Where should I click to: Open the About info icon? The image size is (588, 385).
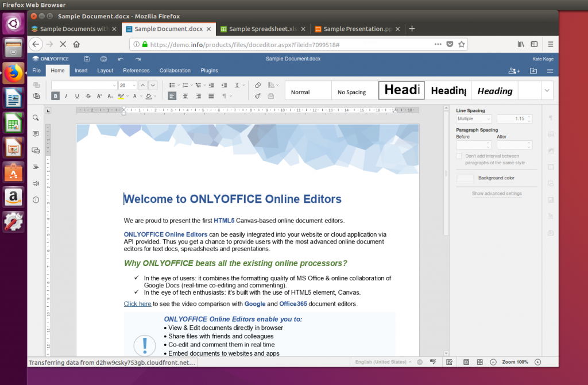click(36, 200)
